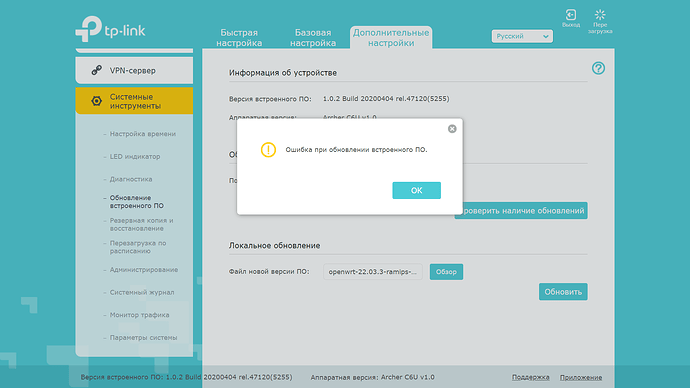Open Параметры системы page
This screenshot has width=690, height=388.
click(x=143, y=337)
